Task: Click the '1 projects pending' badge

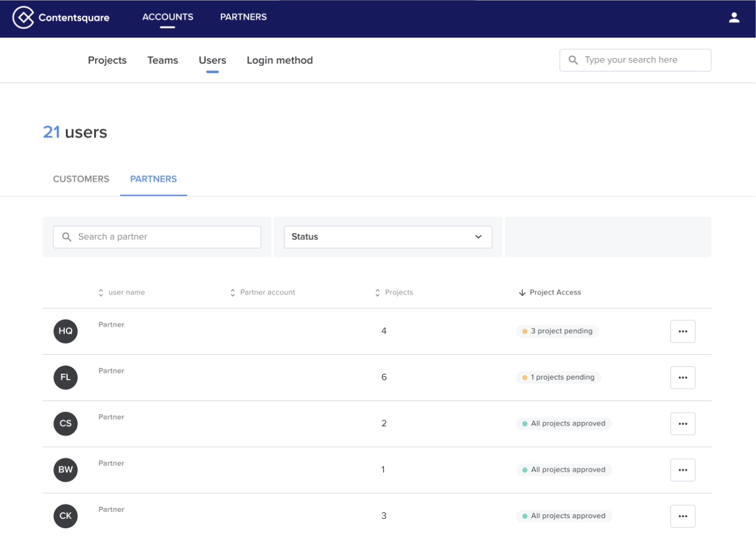Action: [x=558, y=377]
